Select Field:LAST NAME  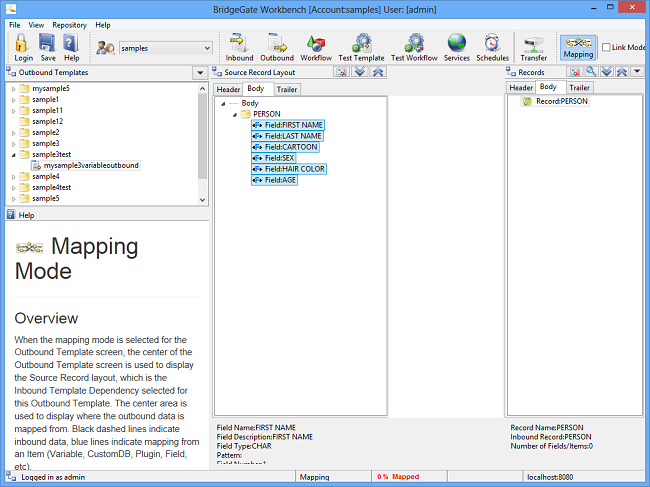(287, 136)
